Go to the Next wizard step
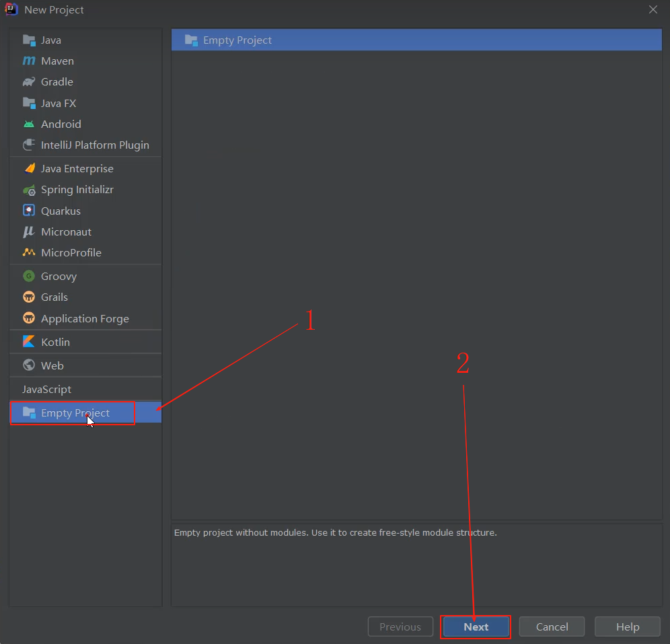Viewport: 670px width, 644px height. (476, 627)
